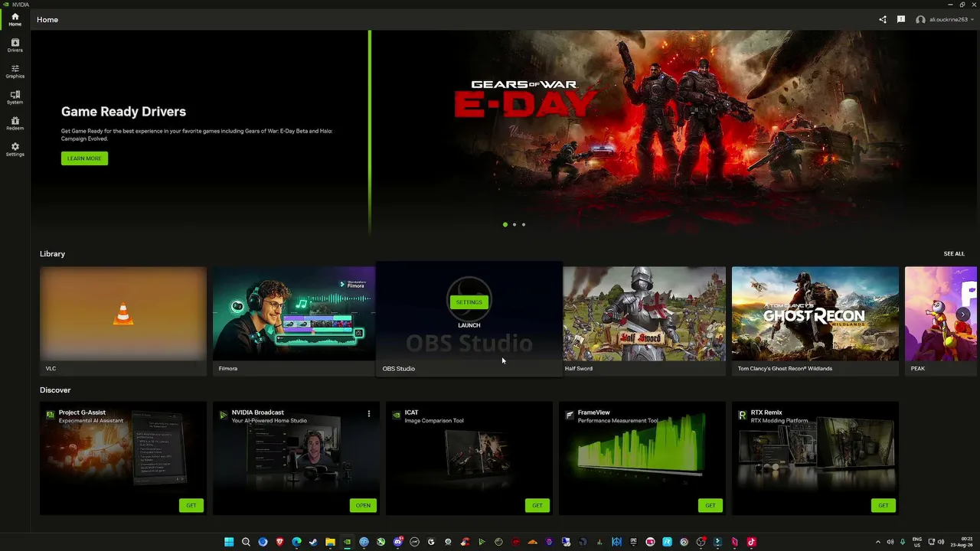This screenshot has width=980, height=551.
Task: Open Discord from the taskbar
Action: (397, 542)
